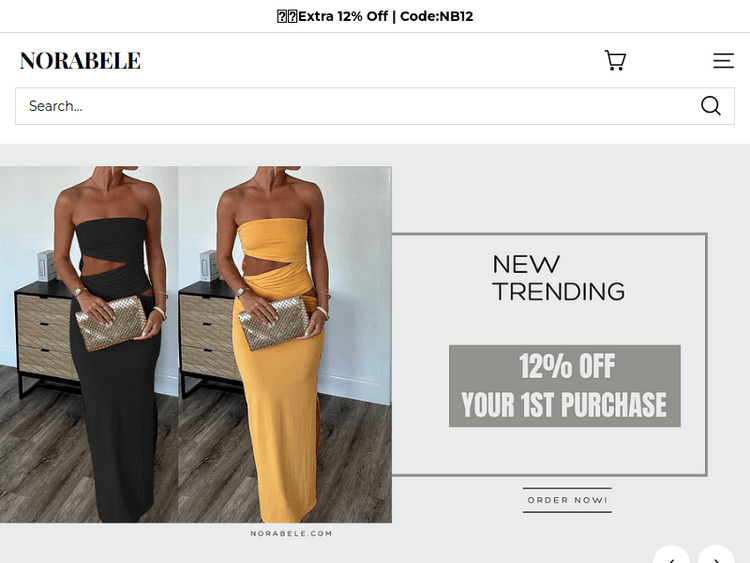Click the NORABELE logo
This screenshot has width=750, height=563.
pyautogui.click(x=80, y=61)
